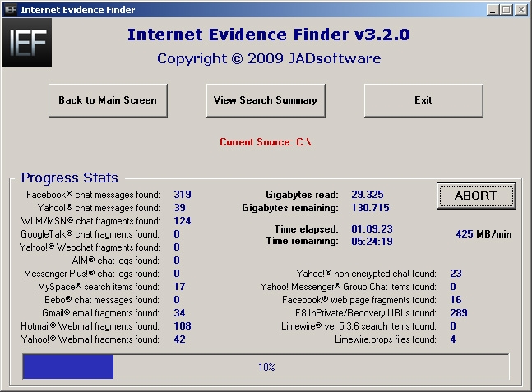Click Gigabytes read value 29.325
Viewport: 532px width, 392px height.
click(x=368, y=194)
